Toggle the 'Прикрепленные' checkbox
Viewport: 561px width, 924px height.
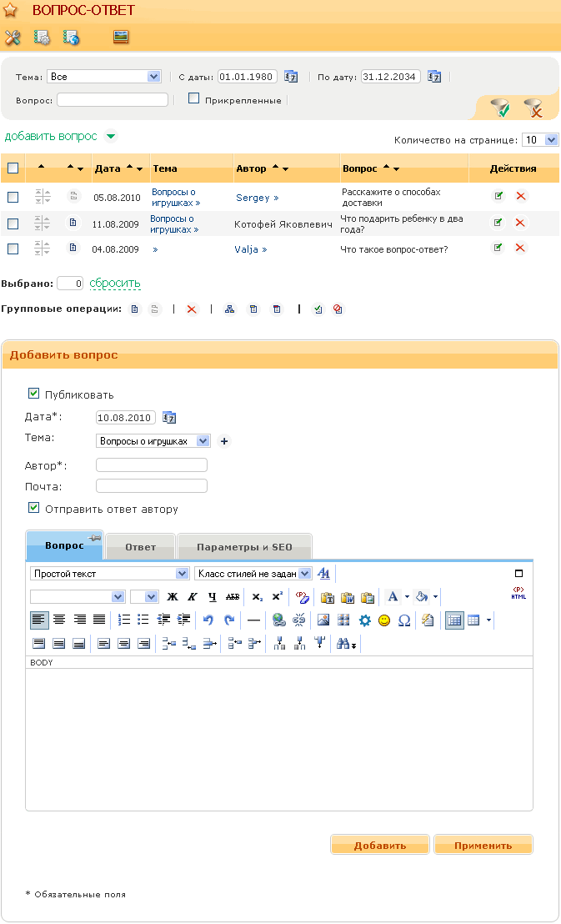click(x=194, y=98)
